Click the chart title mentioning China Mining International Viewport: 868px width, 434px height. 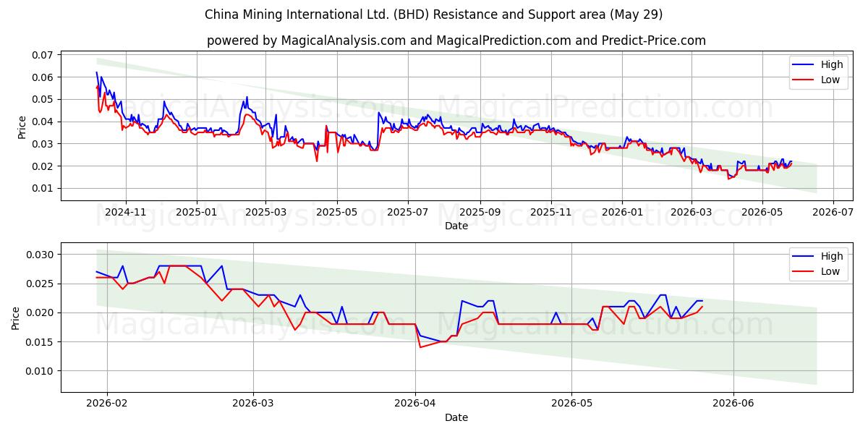pyautogui.click(x=434, y=14)
